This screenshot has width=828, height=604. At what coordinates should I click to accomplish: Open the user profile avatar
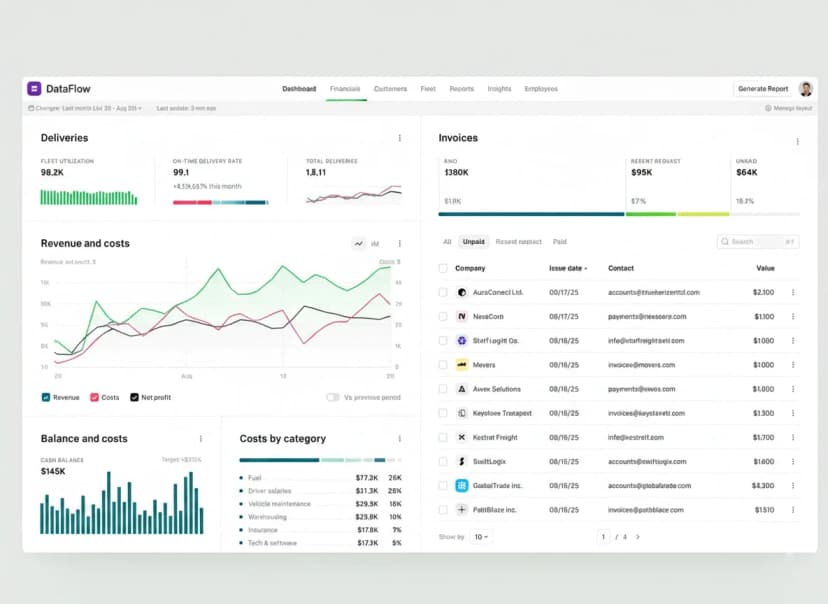coord(805,89)
